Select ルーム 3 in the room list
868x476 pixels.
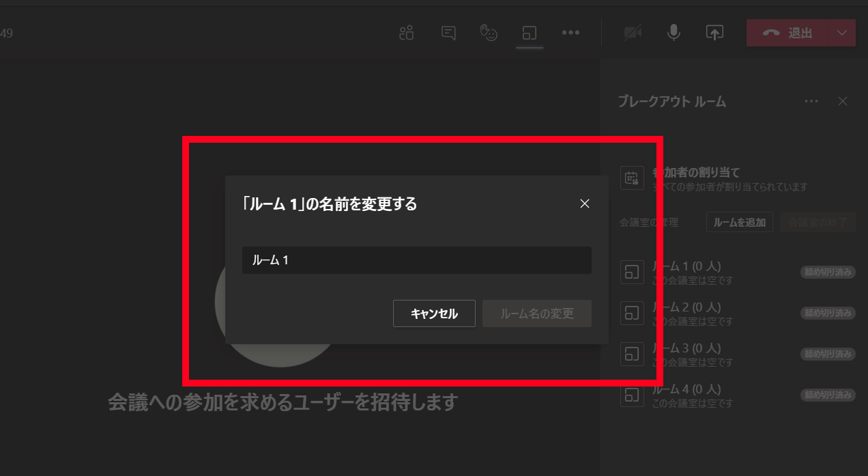tap(686, 354)
